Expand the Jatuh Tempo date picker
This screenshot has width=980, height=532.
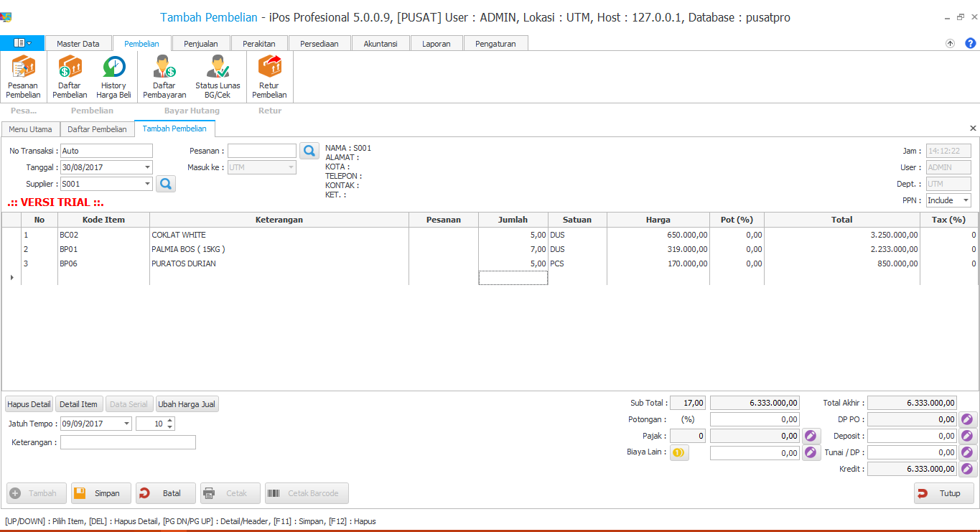[126, 424]
